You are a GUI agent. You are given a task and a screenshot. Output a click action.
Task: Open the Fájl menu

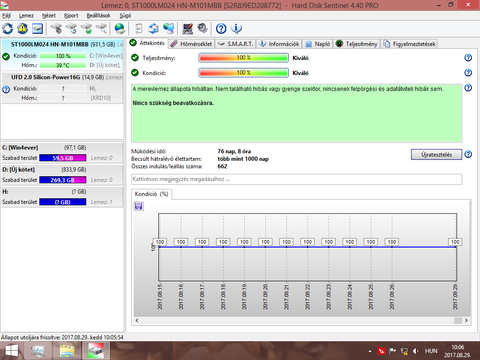pyautogui.click(x=6, y=16)
